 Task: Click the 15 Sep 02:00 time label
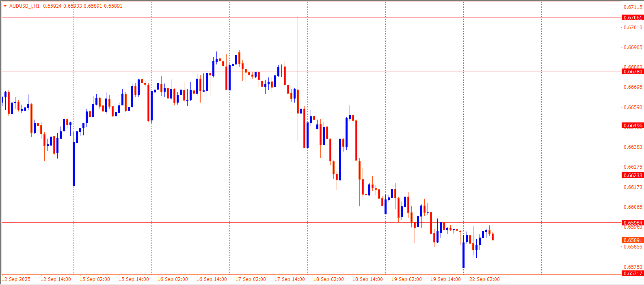point(95,279)
